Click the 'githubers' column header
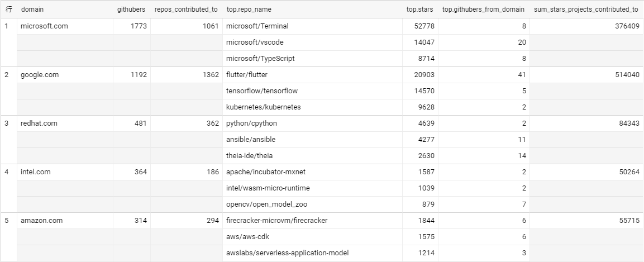This screenshot has height=262, width=644. (x=131, y=9)
